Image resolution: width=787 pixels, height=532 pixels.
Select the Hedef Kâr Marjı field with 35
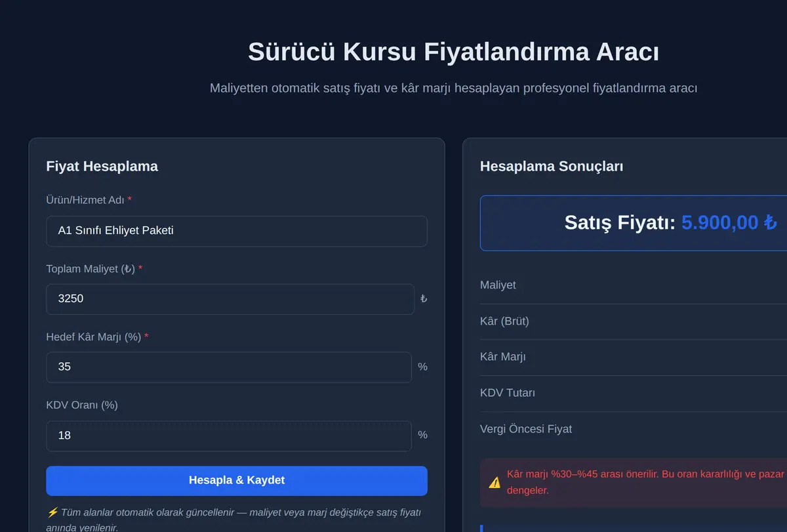tap(228, 367)
